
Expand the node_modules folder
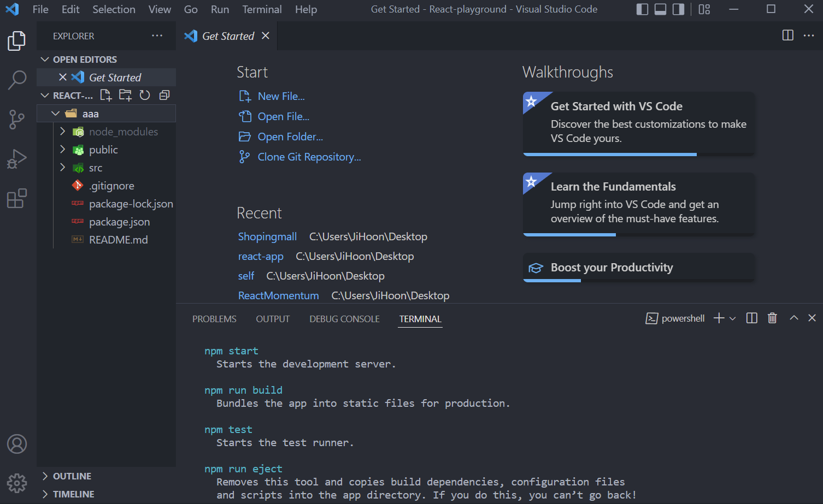tap(62, 132)
